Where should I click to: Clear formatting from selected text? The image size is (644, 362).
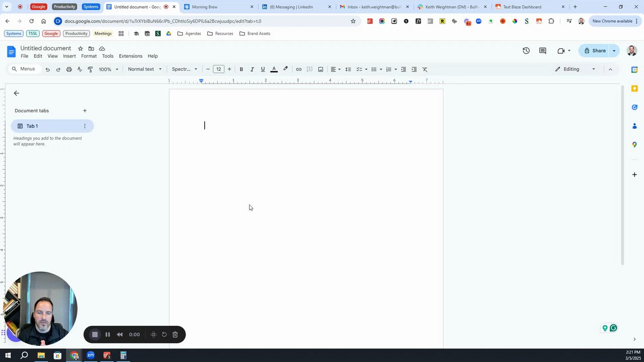[x=425, y=69]
